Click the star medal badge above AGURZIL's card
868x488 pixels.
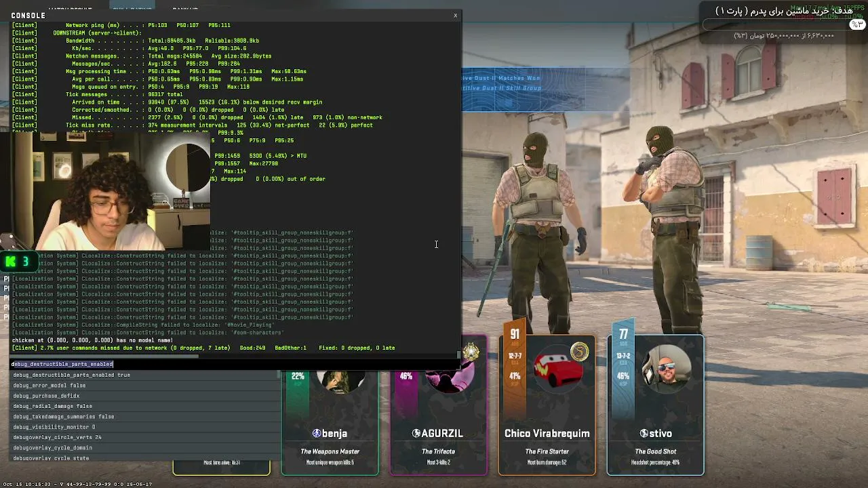[x=471, y=352]
